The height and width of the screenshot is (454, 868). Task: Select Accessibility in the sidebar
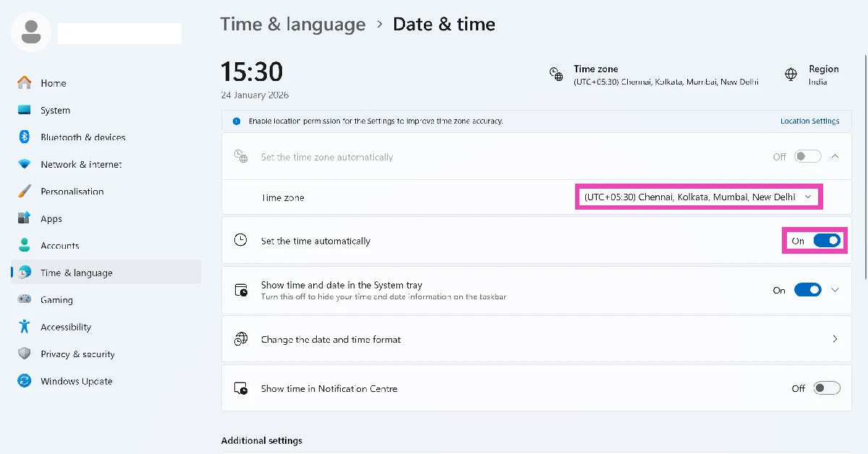pos(25,327)
